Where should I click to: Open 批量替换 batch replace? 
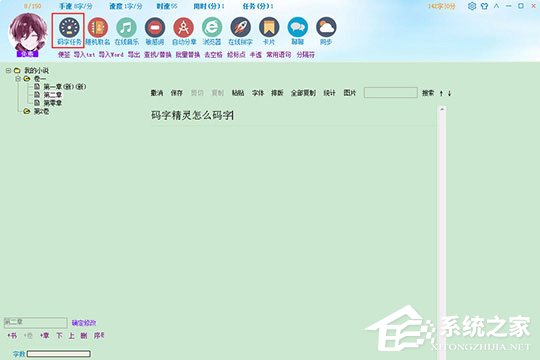(188, 54)
